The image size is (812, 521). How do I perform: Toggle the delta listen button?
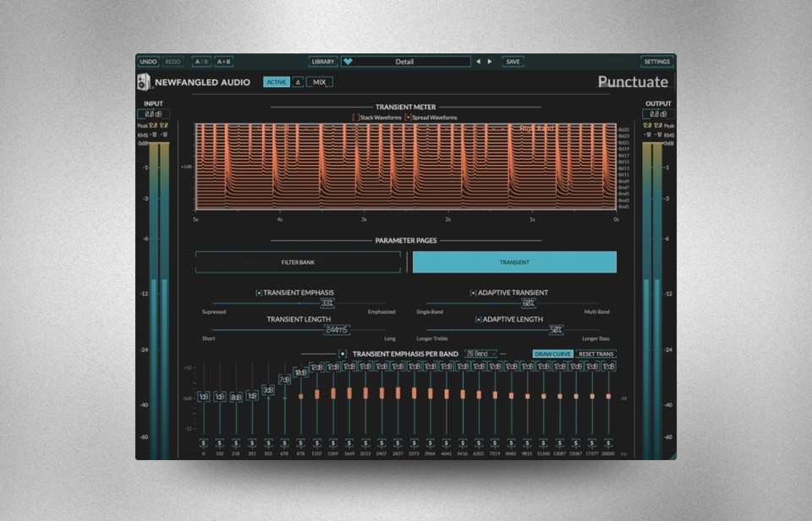[x=298, y=82]
